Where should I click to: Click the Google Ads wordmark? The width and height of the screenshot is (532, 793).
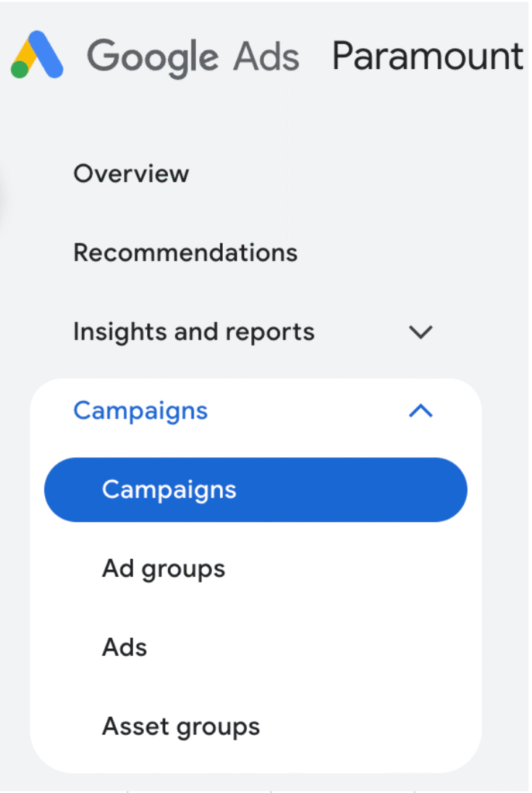(193, 57)
